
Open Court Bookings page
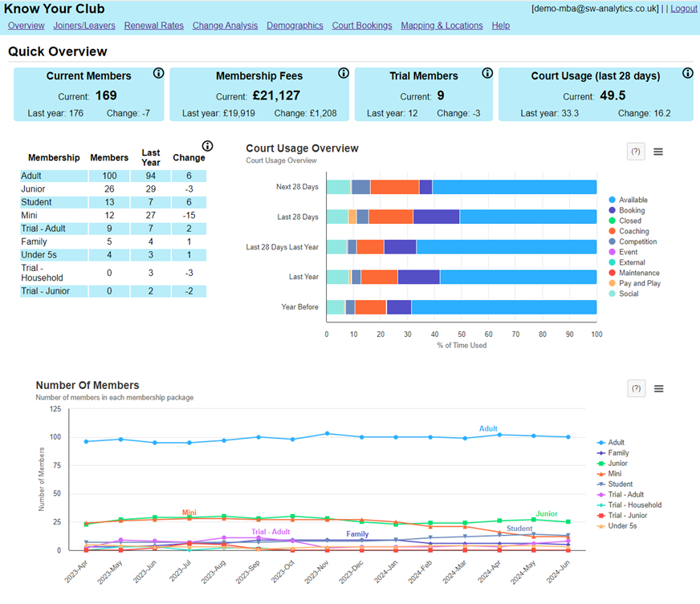click(x=362, y=26)
